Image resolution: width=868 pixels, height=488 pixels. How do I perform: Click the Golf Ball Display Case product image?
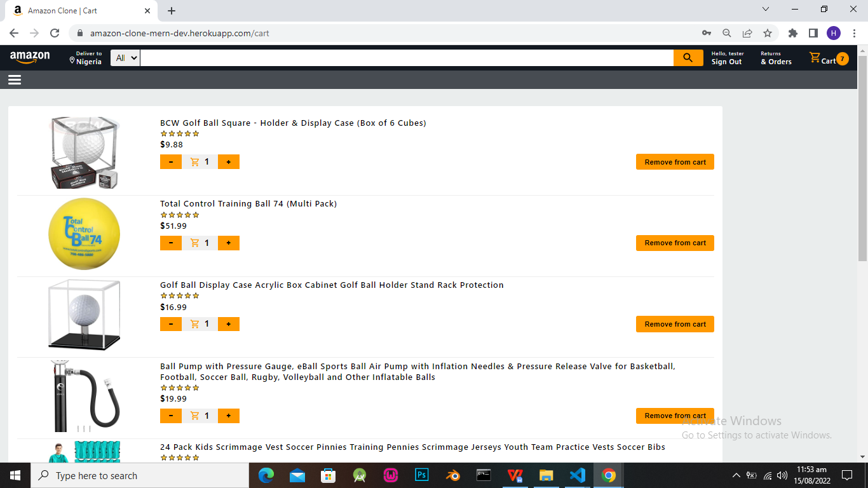click(84, 315)
